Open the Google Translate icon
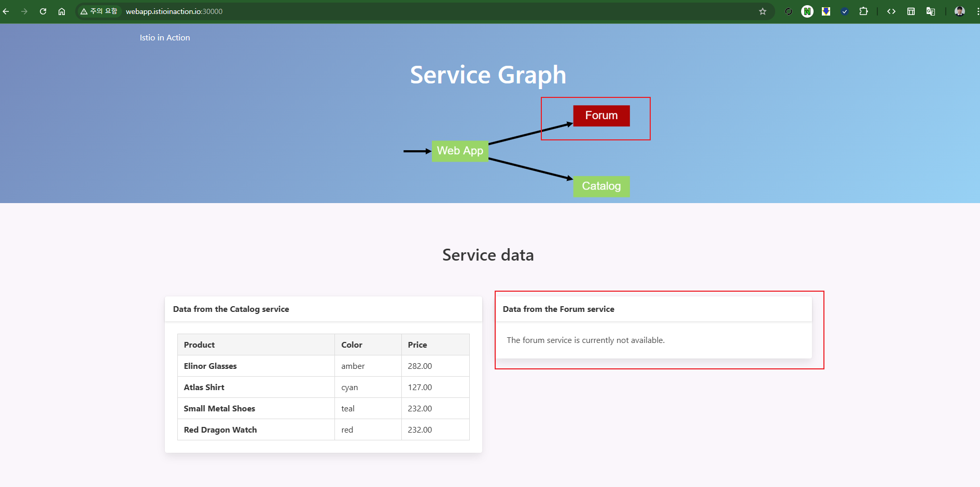Image resolution: width=980 pixels, height=487 pixels. (x=931, y=11)
